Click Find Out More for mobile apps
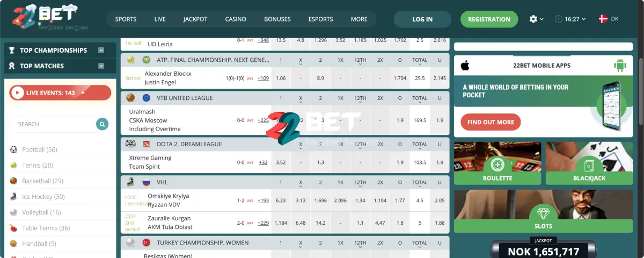Screen dimensions: 644x258 pos(491,122)
